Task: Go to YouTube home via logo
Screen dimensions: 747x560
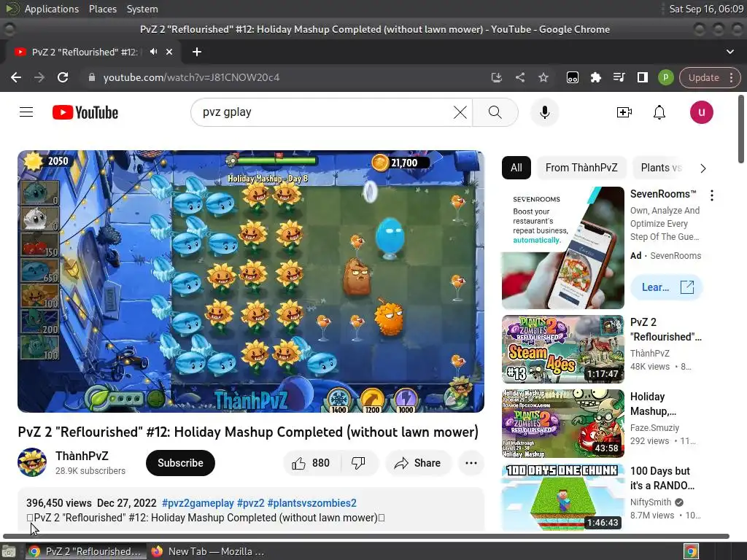Action: pos(85,112)
